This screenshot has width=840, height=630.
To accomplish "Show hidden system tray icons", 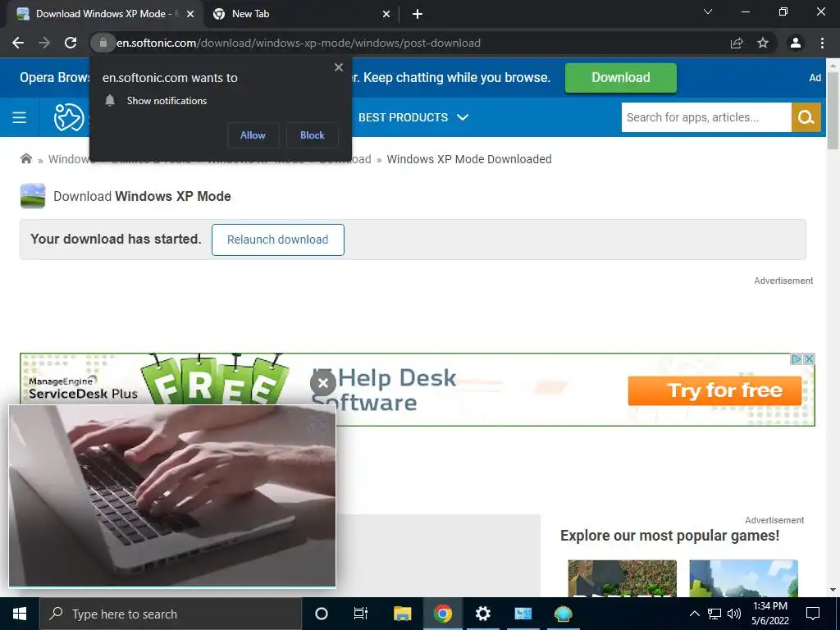I will tap(694, 614).
